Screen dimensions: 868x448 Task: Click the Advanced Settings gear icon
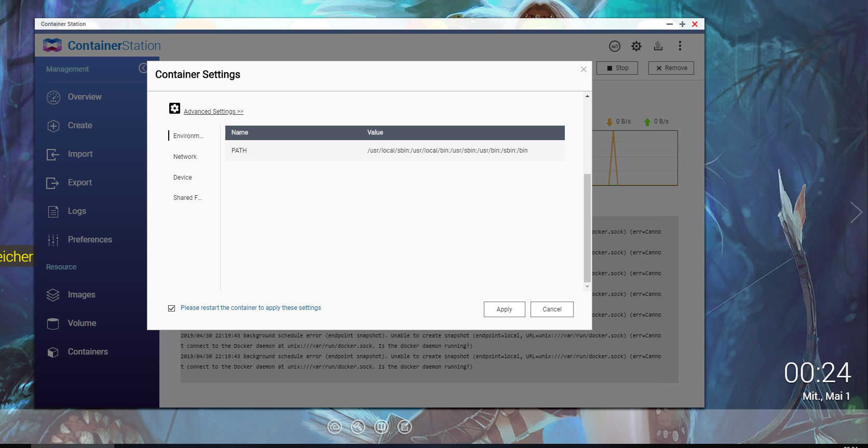174,108
